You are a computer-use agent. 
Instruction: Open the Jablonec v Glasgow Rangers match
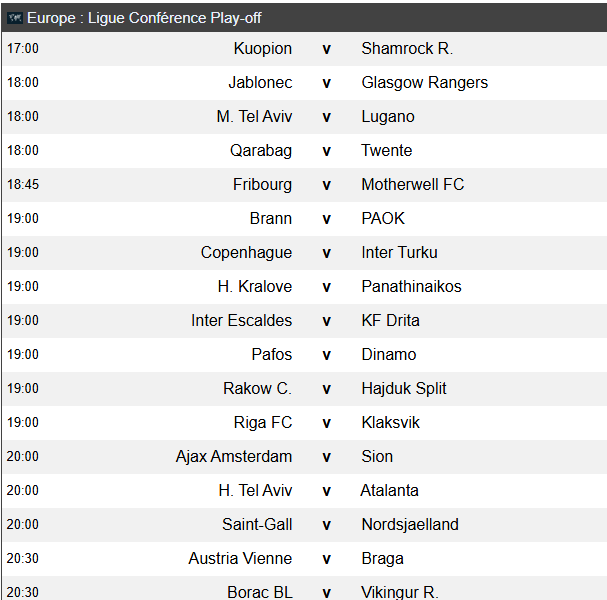304,83
